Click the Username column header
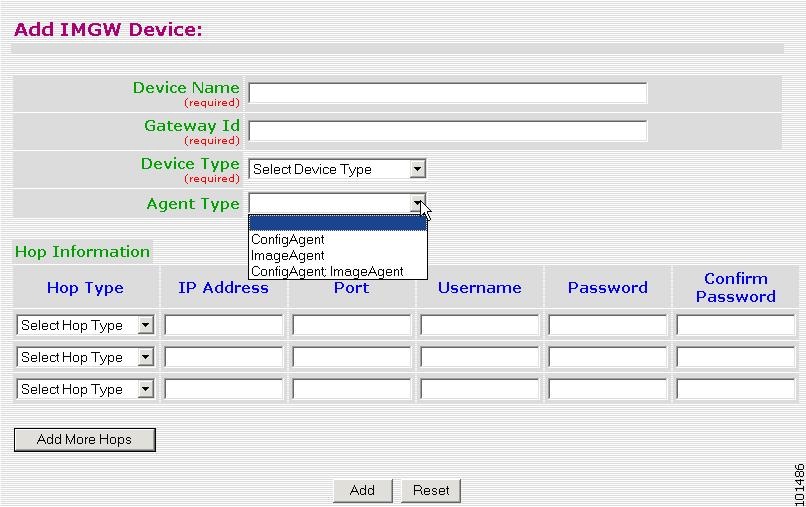This screenshot has width=806, height=507. (480, 287)
